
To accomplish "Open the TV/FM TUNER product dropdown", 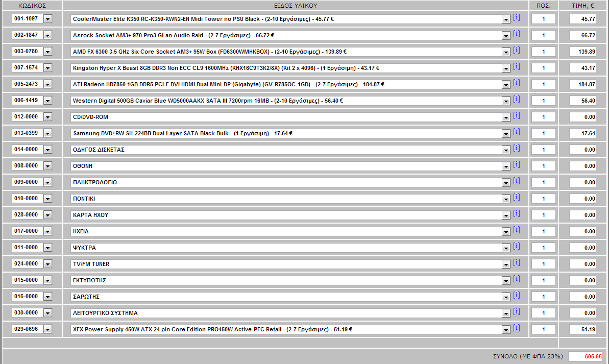I will tap(506, 264).
